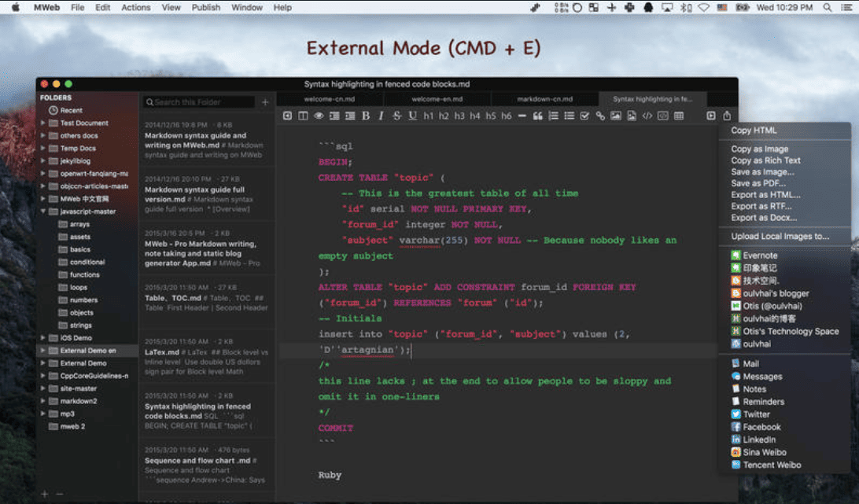Insert inline code
This screenshot has height=504, width=859.
tap(647, 116)
